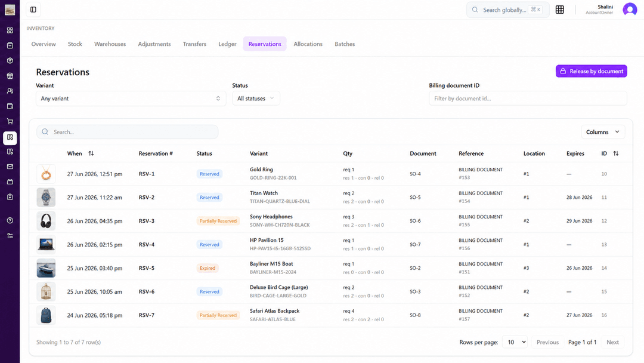Click the Reservation # column header
This screenshot has width=644, height=363.
tap(156, 153)
